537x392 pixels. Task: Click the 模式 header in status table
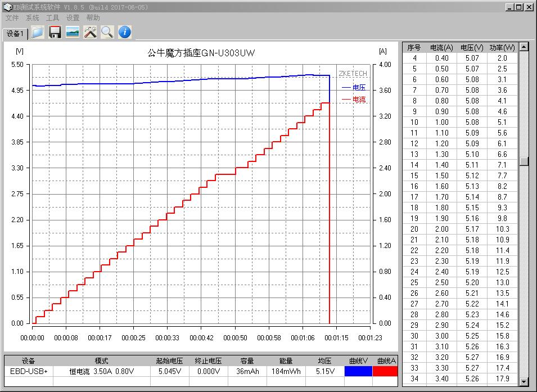click(x=102, y=361)
